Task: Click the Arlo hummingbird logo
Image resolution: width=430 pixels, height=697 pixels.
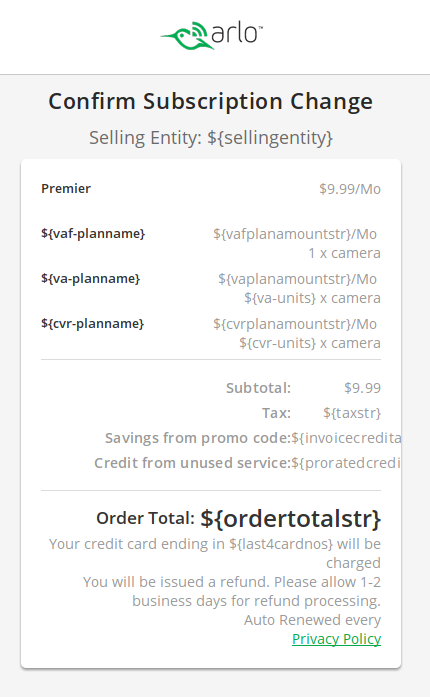Action: (212, 35)
